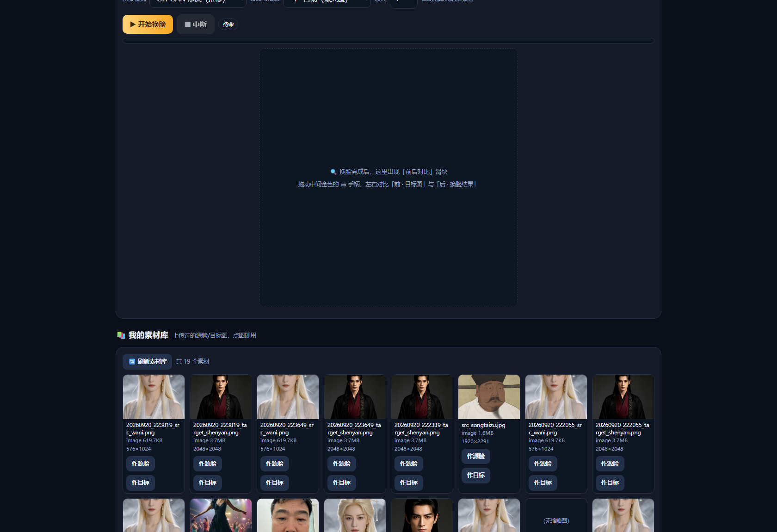This screenshot has height=532, width=777.
Task: Stop processing with the 中断 button
Action: pyautogui.click(x=196, y=25)
